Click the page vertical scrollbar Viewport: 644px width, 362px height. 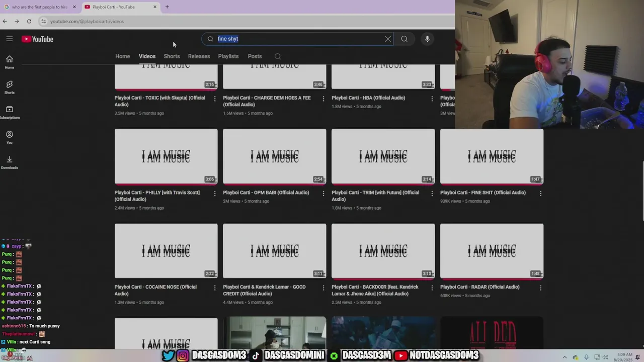click(x=642, y=191)
